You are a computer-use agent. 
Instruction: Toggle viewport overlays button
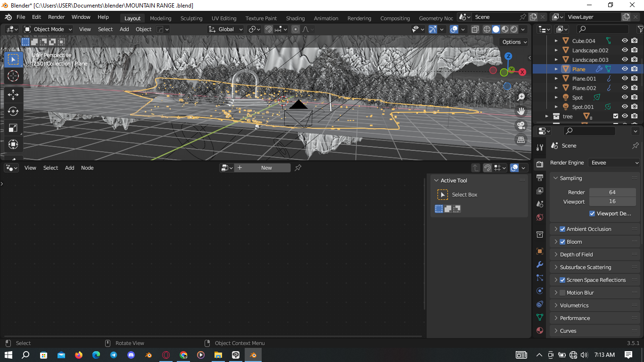tap(454, 29)
